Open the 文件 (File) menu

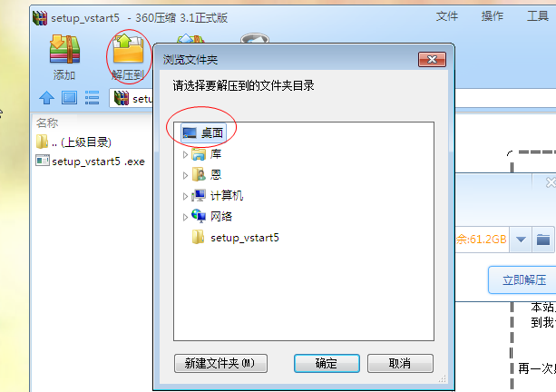(447, 16)
